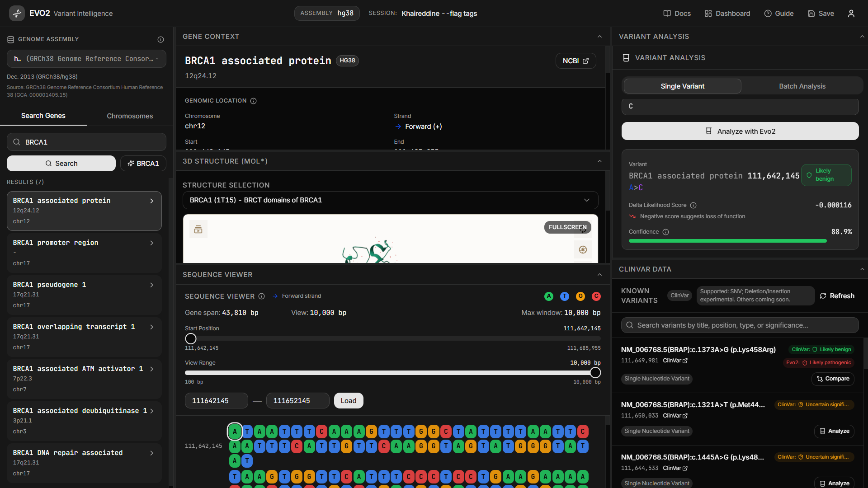Click Compare for c.1373A>G variant
This screenshot has width=868, height=488.
[833, 379]
